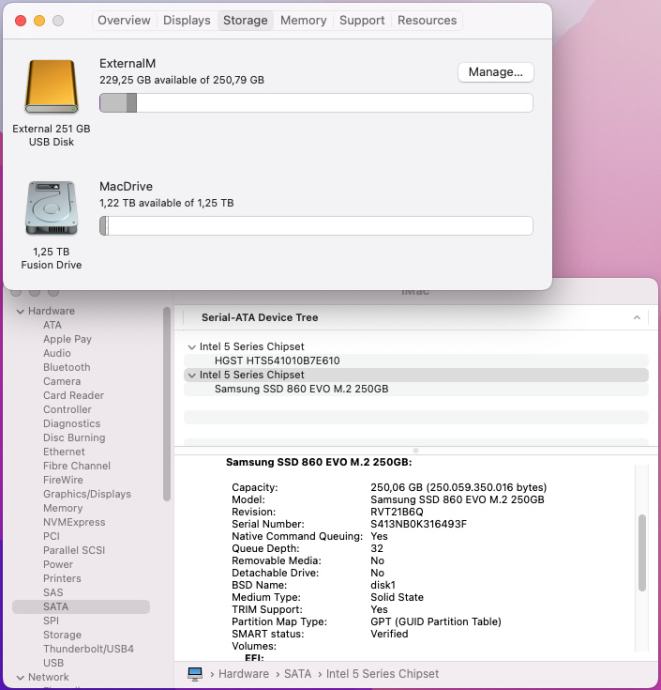Click the Queue Depth value 32

pyautogui.click(x=377, y=548)
